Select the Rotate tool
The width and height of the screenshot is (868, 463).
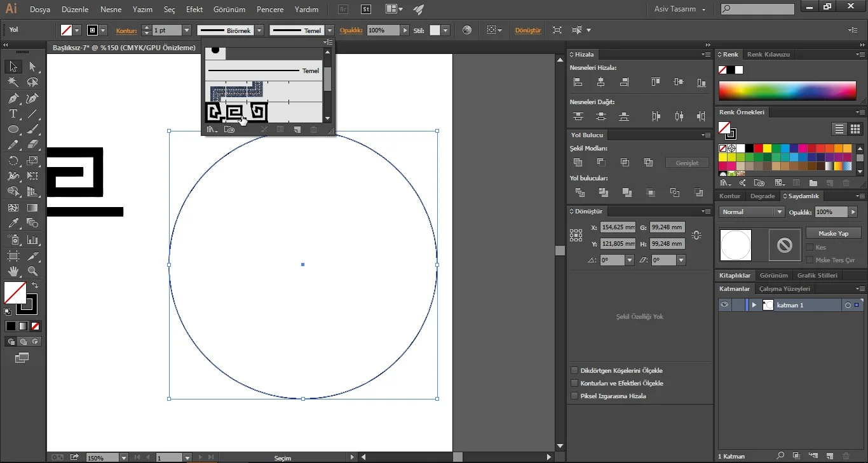[13, 161]
